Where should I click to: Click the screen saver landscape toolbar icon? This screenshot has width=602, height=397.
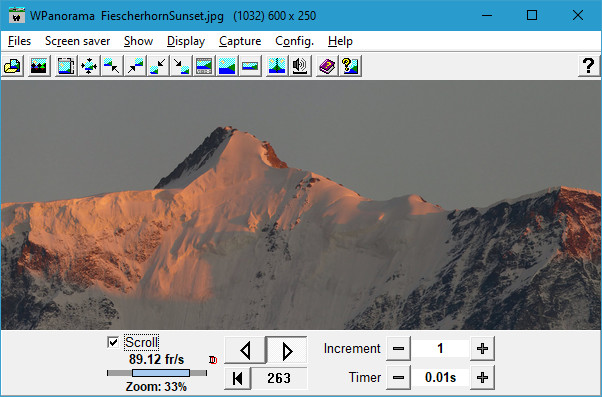(x=39, y=66)
